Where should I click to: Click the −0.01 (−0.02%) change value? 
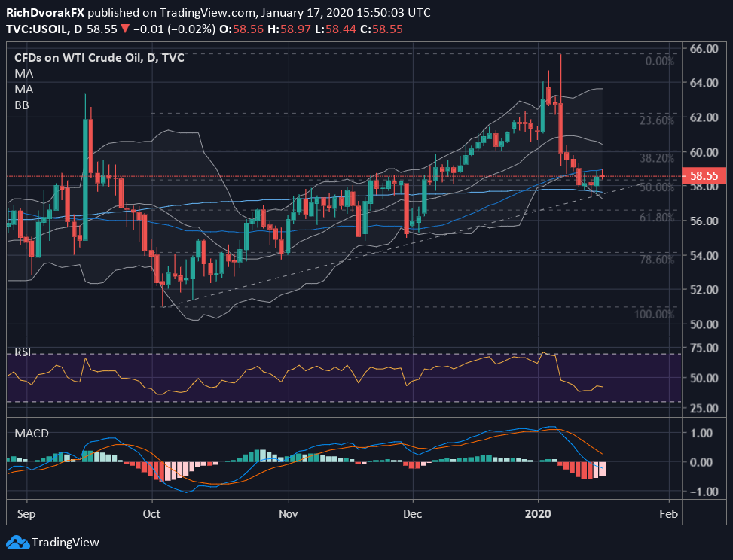(174, 29)
